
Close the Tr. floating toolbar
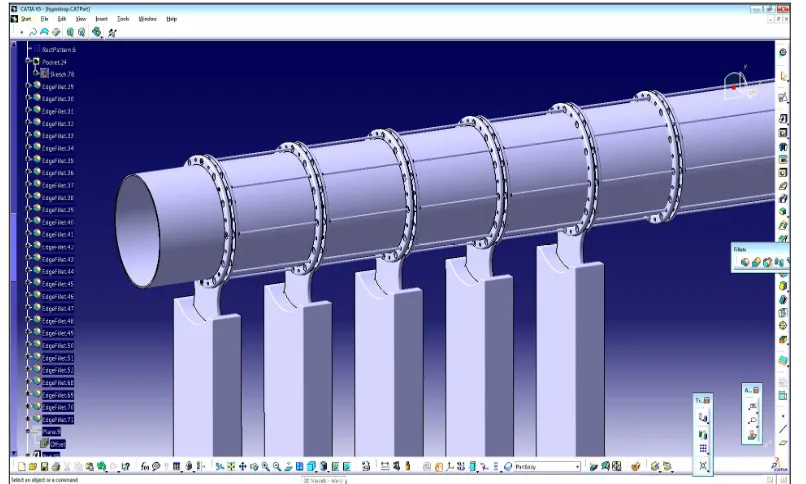[x=707, y=400]
